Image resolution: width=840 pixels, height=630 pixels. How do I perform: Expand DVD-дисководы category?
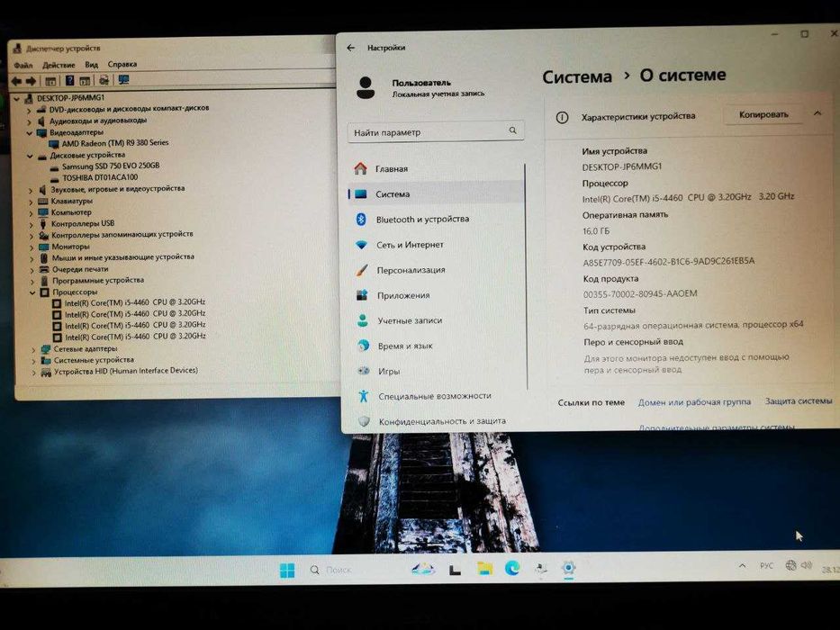pyautogui.click(x=29, y=110)
